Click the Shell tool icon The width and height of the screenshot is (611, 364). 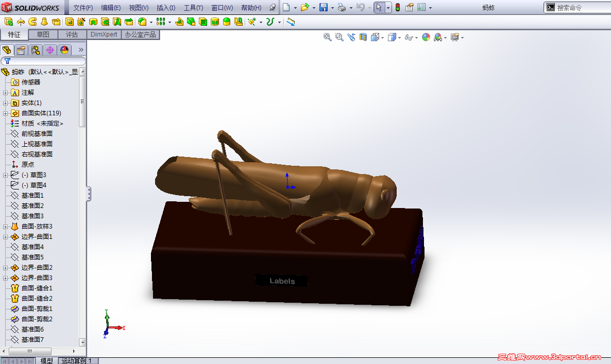click(203, 22)
